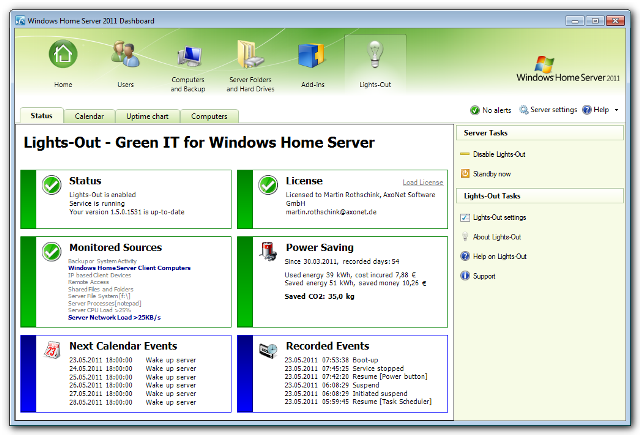Viewport: 640px width, 435px height.
Task: Click the Status card green checkmark icon
Action: [52, 185]
